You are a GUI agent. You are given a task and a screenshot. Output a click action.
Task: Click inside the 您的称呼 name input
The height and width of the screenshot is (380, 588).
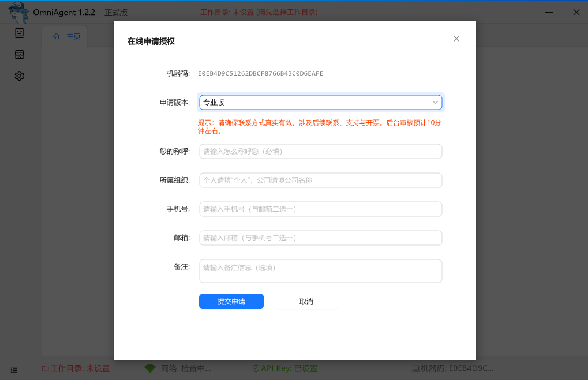[x=320, y=151]
